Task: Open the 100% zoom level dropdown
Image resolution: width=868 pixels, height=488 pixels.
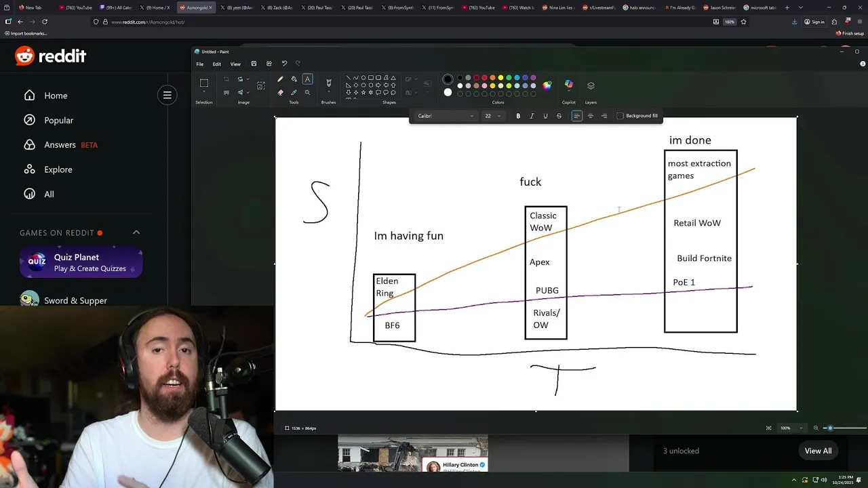Action: click(791, 428)
